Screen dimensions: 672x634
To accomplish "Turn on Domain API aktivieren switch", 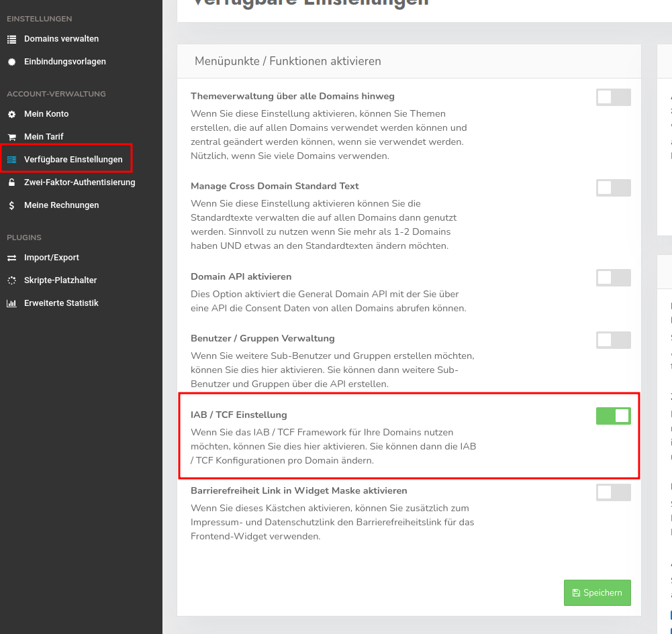I will click(x=613, y=278).
